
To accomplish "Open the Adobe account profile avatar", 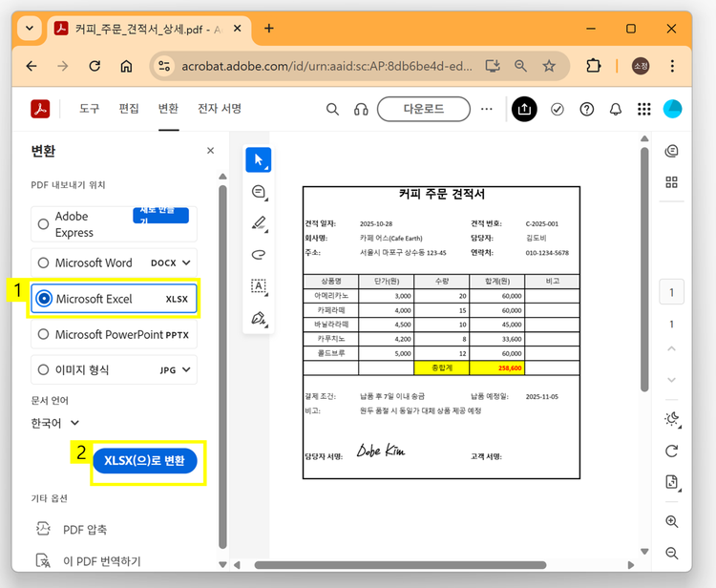I will coord(673,109).
